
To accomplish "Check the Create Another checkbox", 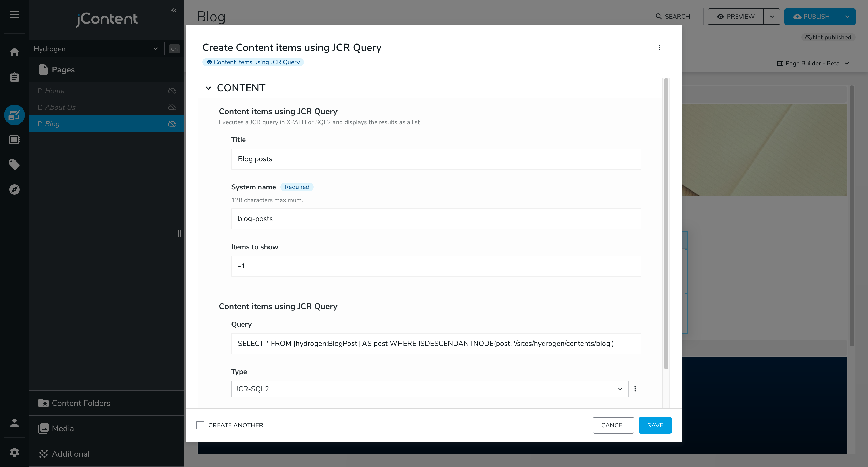I will click(200, 425).
